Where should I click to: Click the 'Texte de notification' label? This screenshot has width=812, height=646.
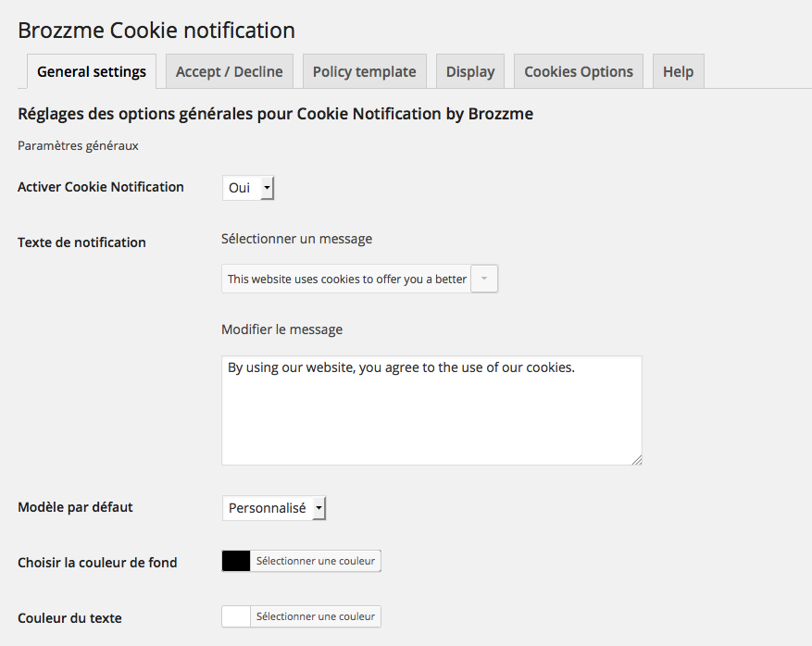click(x=81, y=242)
